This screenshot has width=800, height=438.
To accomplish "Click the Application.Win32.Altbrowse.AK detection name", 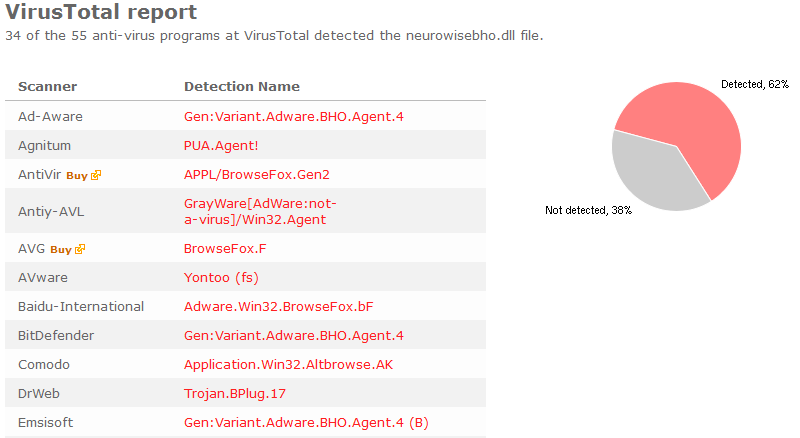I will 288,364.
